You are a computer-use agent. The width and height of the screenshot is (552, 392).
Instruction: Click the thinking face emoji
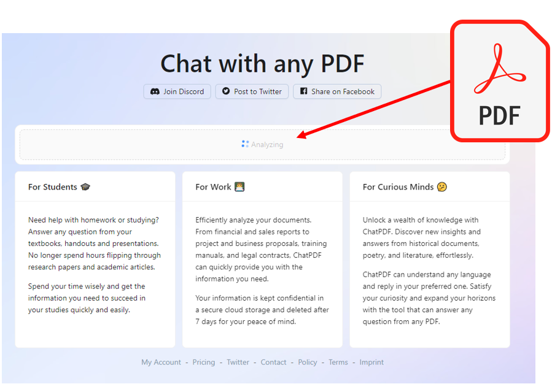pos(442,186)
